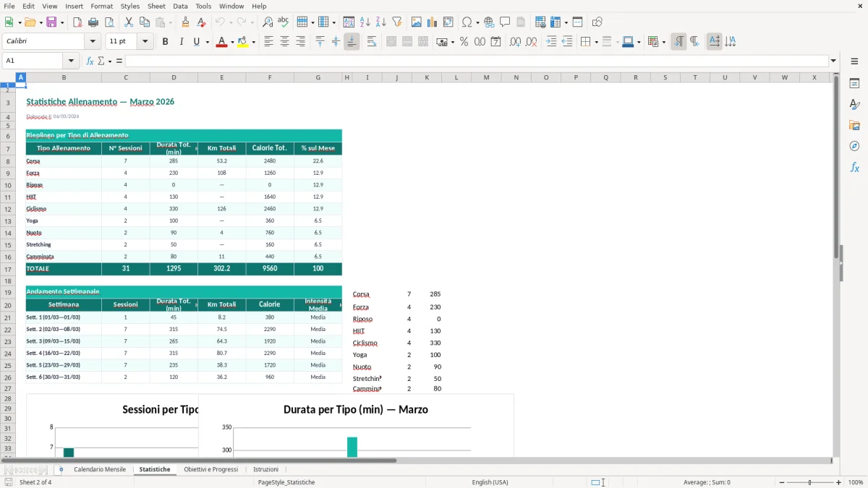Adjust the status bar zoom slider
The width and height of the screenshot is (868, 488).
tap(810, 482)
